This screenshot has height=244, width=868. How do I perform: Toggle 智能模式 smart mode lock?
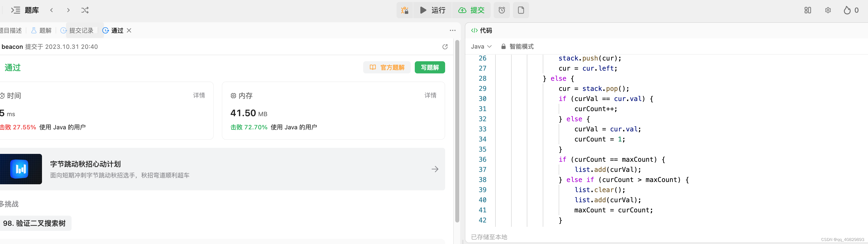[517, 47]
